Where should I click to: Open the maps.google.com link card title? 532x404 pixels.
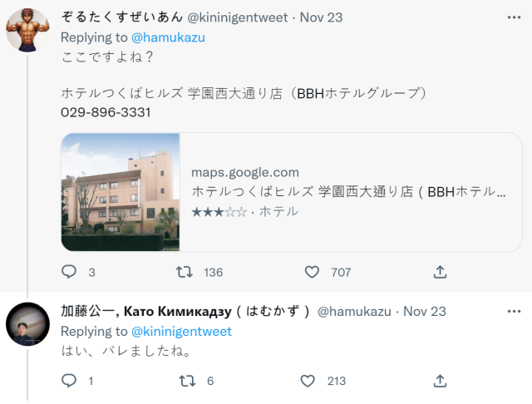tap(349, 192)
